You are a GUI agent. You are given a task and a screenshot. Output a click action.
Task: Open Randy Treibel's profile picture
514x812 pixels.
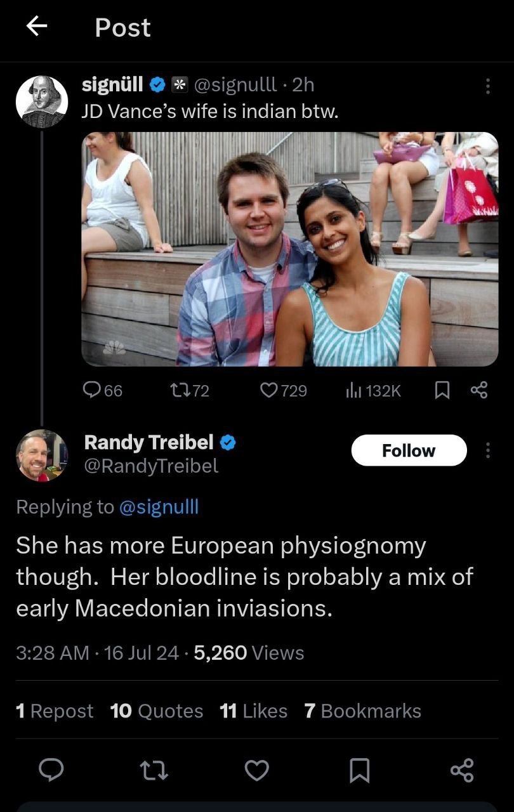[x=41, y=455]
